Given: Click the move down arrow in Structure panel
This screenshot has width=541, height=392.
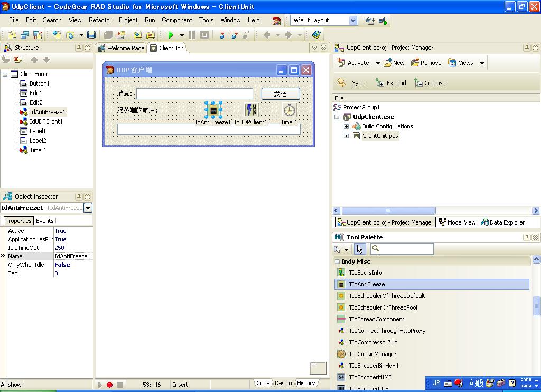Looking at the screenshot, I should point(46,60).
